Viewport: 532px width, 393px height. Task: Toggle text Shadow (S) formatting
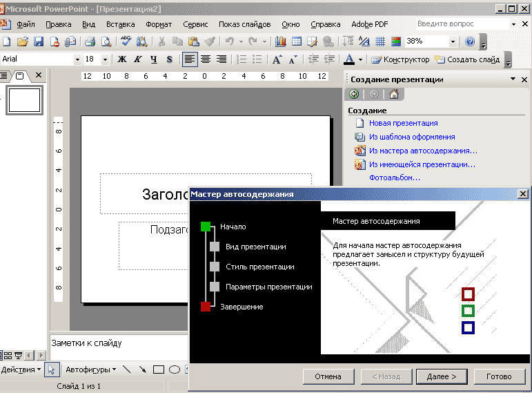click(169, 59)
